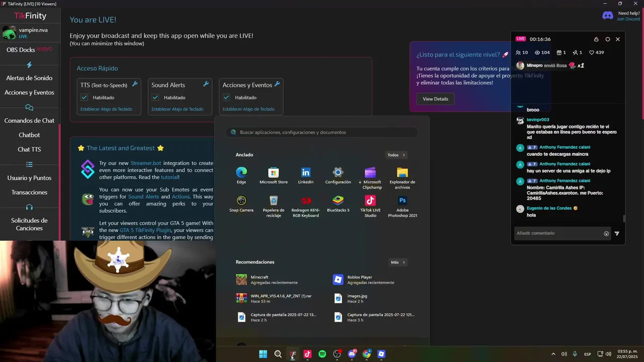Open Microsoft Clipchamp pinned app
Screen dimensions: 644x362
pyautogui.click(x=370, y=178)
